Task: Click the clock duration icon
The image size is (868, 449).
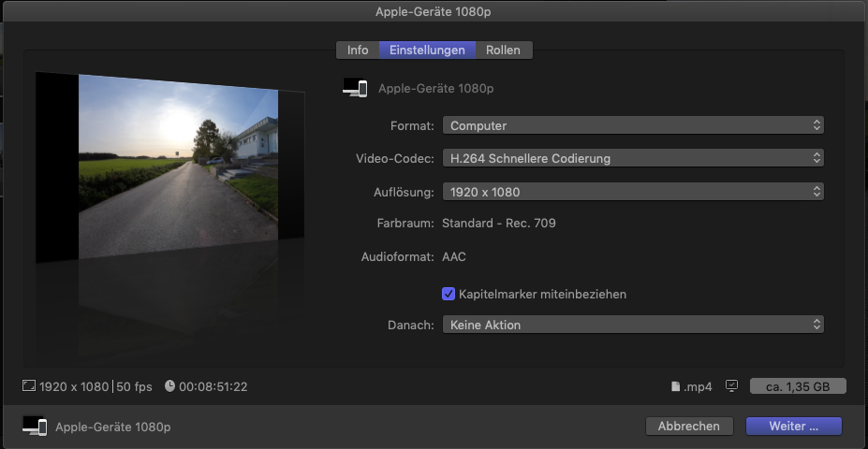Action: click(169, 385)
